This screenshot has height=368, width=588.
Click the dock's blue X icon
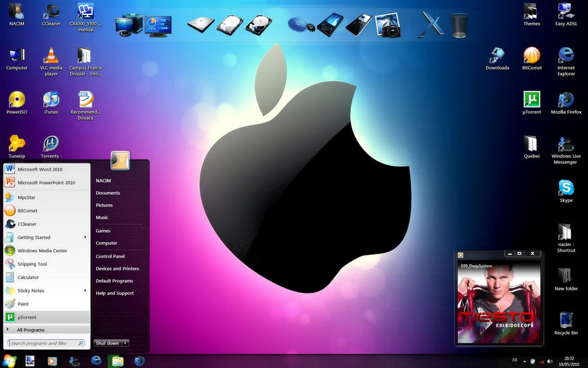tap(431, 25)
